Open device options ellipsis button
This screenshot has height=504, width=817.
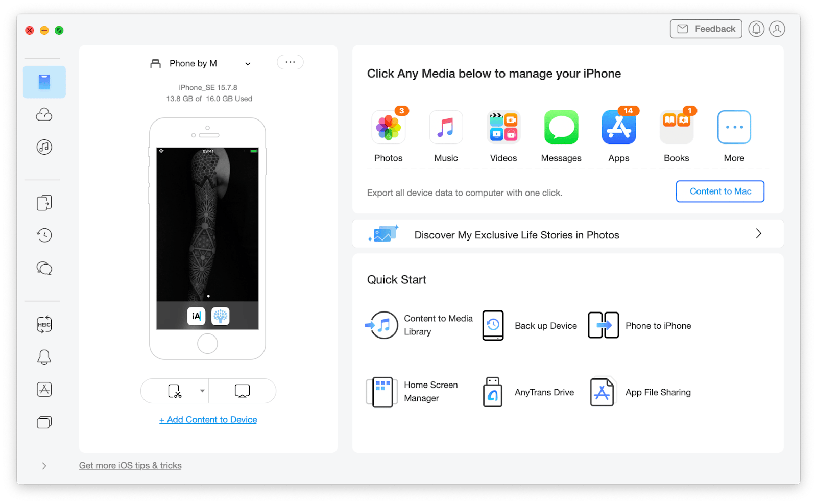coord(290,62)
